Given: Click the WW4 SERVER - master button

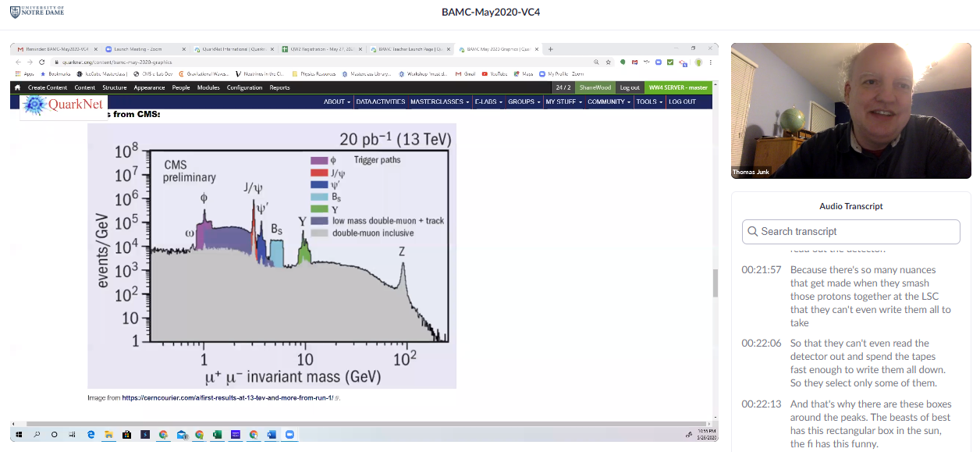Looking at the screenshot, I should pyautogui.click(x=678, y=87).
